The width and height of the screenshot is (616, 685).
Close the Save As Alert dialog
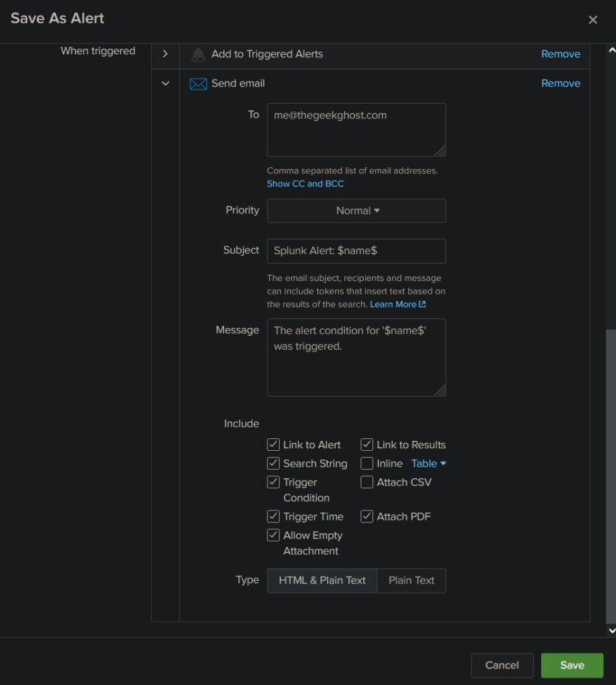593,19
